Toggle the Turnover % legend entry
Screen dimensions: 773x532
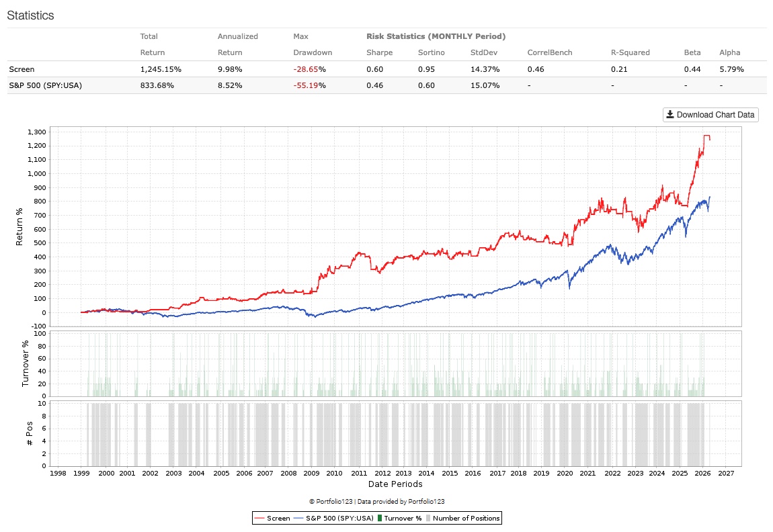pos(399,518)
